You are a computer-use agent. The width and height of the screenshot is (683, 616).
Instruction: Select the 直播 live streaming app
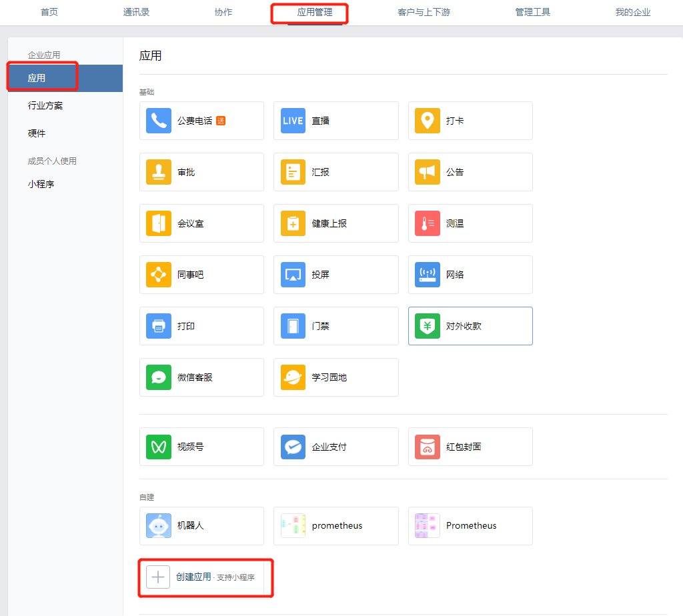335,121
